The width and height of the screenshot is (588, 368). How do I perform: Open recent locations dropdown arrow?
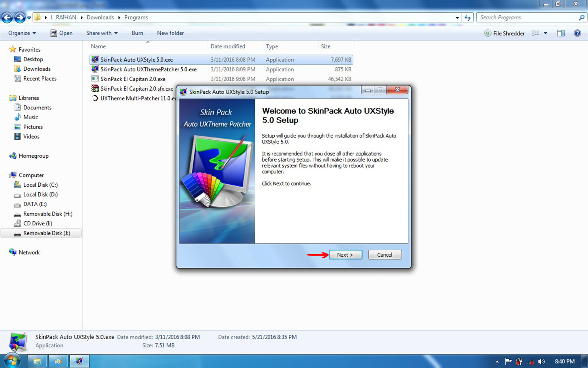[29, 18]
